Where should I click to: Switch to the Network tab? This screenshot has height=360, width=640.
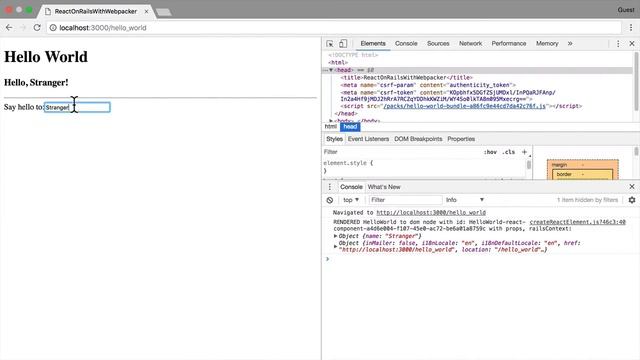470,43
